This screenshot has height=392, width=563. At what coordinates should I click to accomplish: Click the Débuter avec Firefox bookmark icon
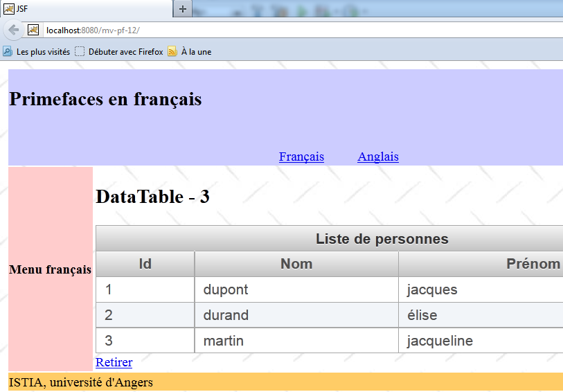coord(80,51)
